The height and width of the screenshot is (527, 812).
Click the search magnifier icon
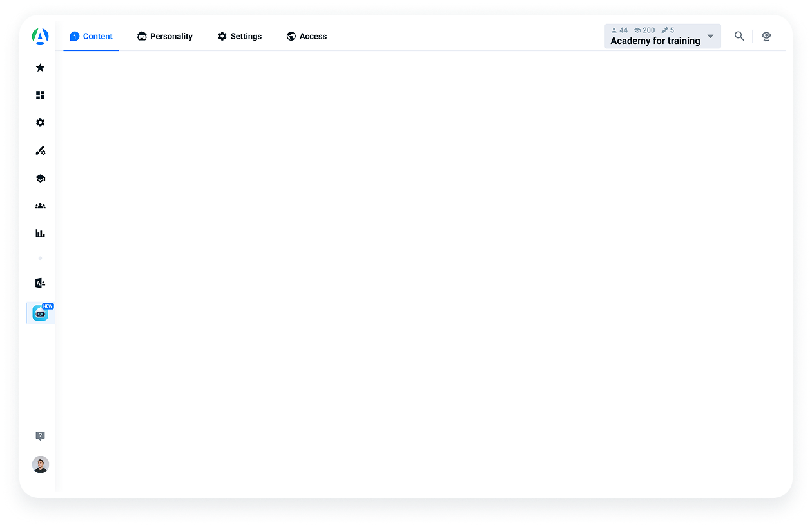click(739, 36)
